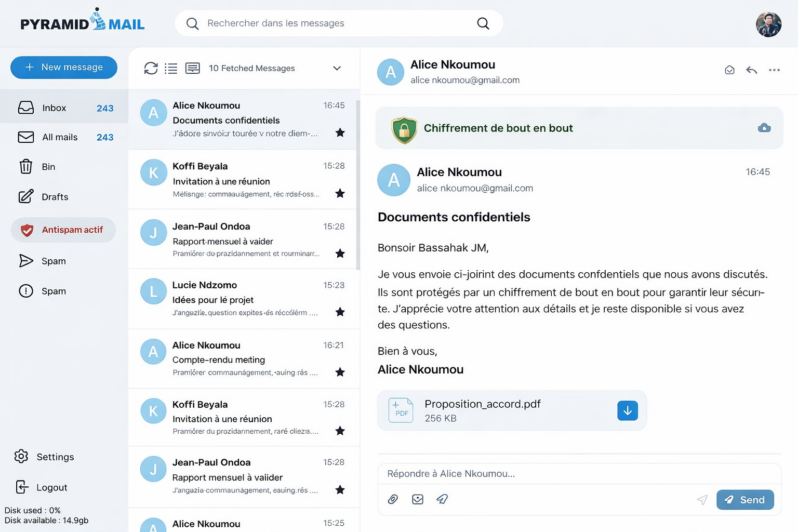Toggle star on Rapport mensuel à valiider message
This screenshot has height=532, width=798.
(x=340, y=489)
